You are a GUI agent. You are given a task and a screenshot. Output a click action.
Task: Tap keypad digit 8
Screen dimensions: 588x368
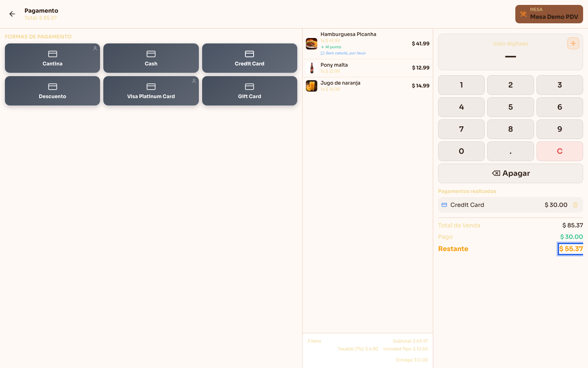point(510,129)
